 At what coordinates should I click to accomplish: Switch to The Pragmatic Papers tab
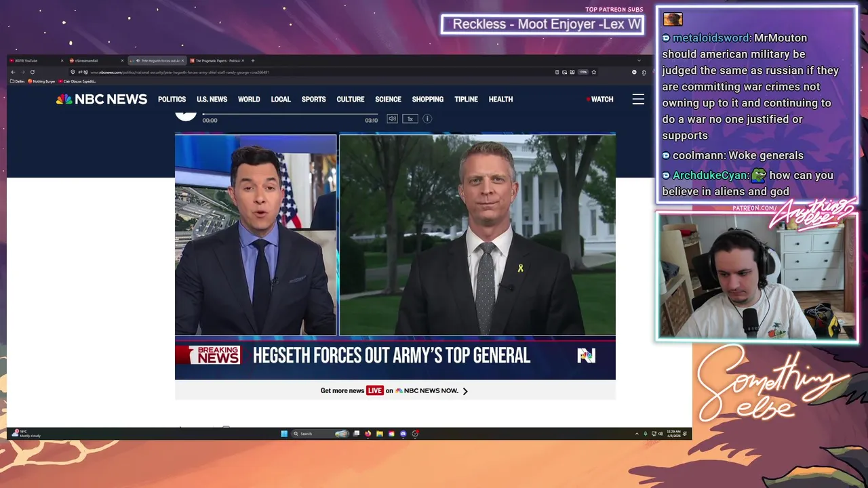pos(217,60)
